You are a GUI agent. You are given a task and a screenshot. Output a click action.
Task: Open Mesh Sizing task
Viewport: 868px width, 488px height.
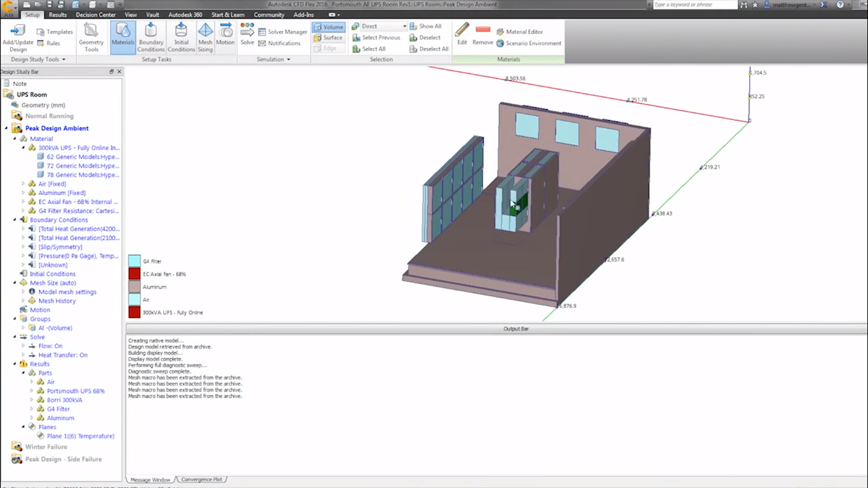(x=205, y=38)
